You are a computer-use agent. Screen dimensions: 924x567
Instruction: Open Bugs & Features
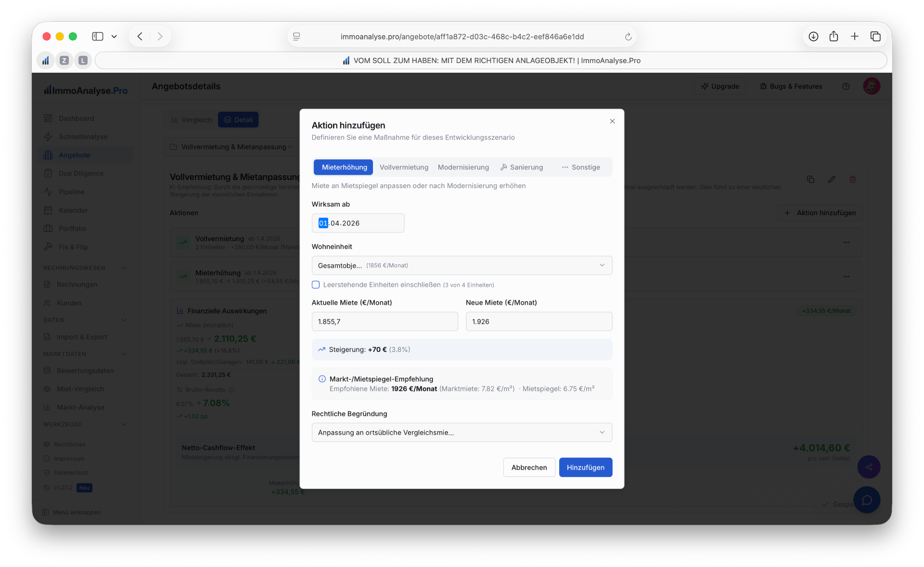click(x=791, y=86)
